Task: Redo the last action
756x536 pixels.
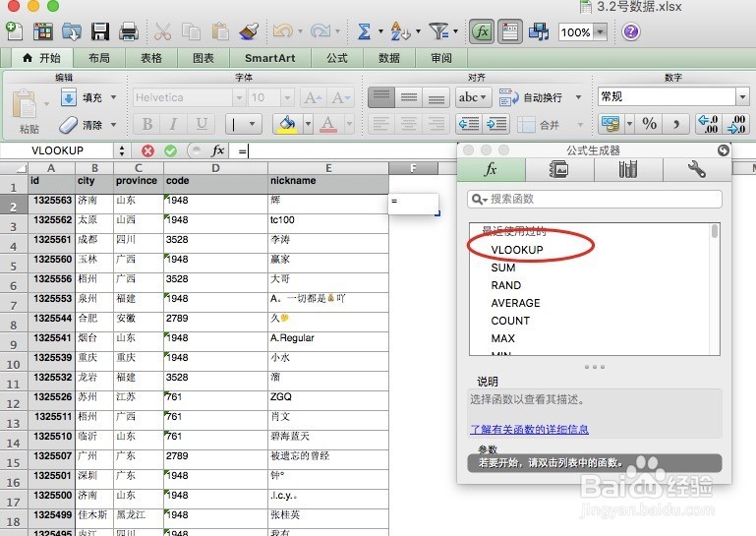Action: coord(320,31)
